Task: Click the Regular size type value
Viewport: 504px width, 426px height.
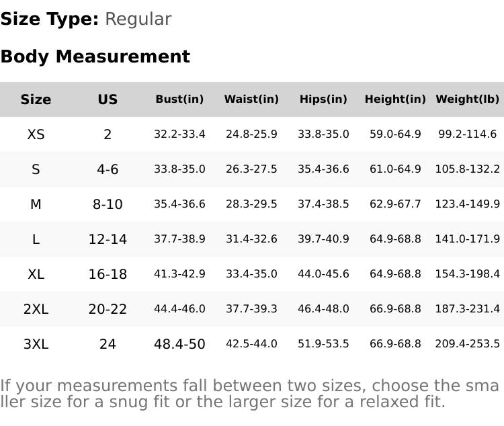Action: click(x=138, y=19)
